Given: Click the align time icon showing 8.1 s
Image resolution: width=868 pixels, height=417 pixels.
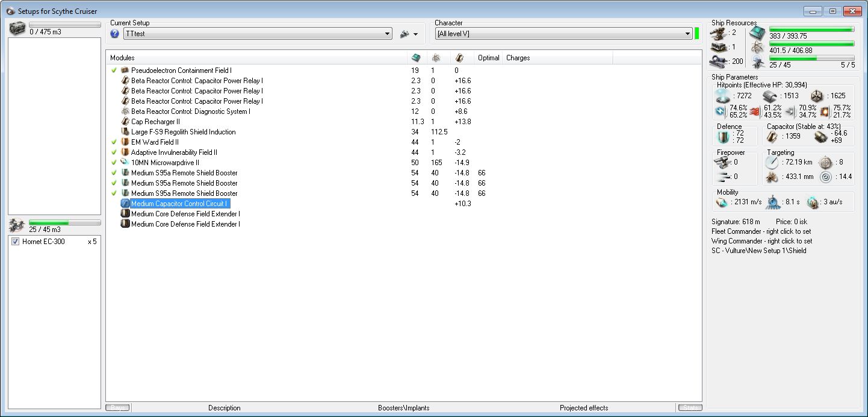Looking at the screenshot, I should tap(773, 202).
